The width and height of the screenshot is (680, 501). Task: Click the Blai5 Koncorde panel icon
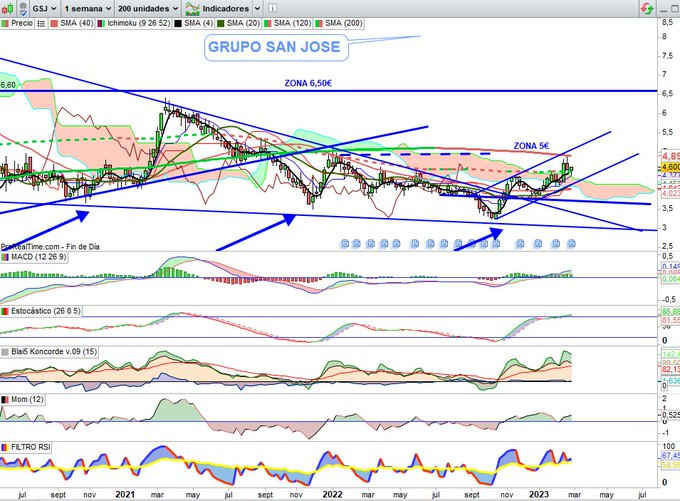5,352
